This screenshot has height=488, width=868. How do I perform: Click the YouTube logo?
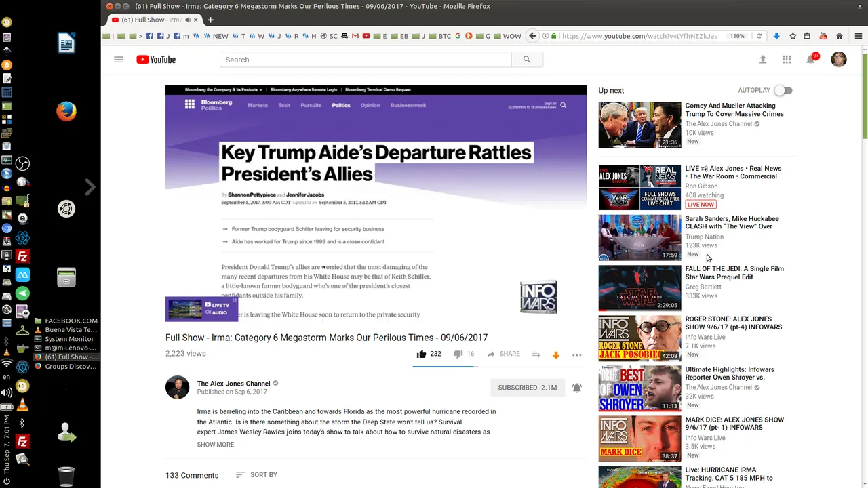[x=156, y=60]
